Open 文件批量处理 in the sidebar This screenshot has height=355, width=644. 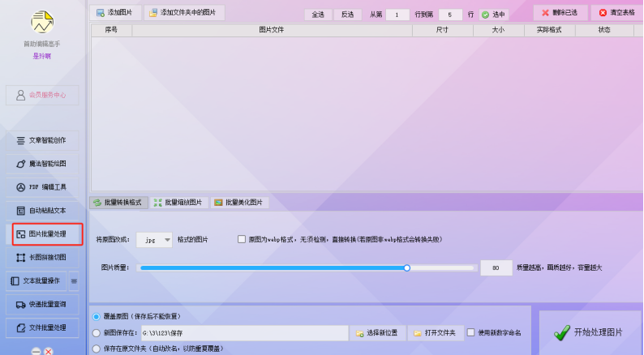pos(42,327)
